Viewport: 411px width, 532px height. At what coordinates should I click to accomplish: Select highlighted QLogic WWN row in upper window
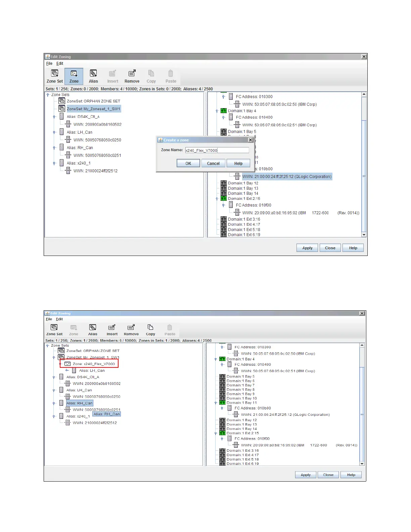[x=287, y=176]
